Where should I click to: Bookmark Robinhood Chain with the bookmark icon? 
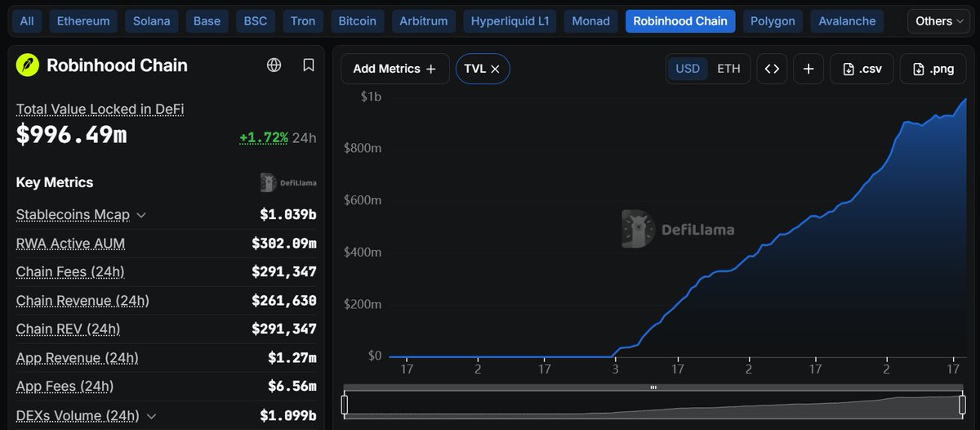309,65
